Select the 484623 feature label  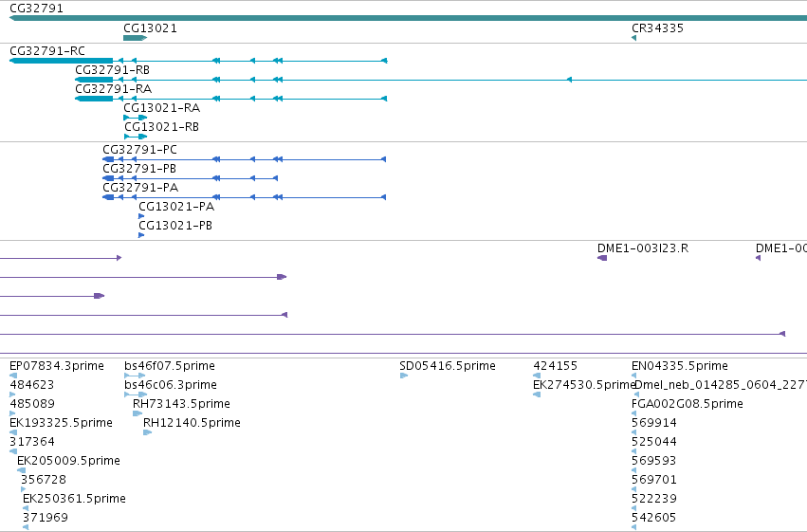pyautogui.click(x=32, y=384)
